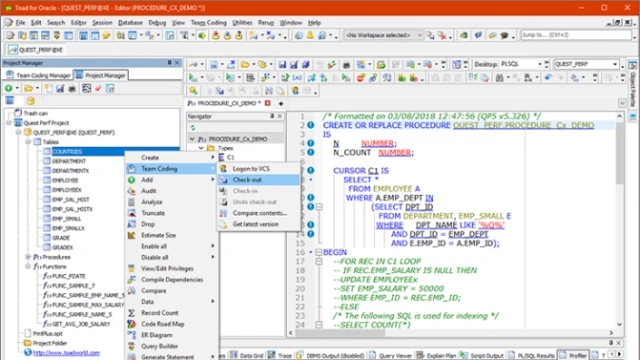Image resolution: width=640 pixels, height=360 pixels.
Task: Click the binoculars find icon in editor toolbar
Action: 499,78
